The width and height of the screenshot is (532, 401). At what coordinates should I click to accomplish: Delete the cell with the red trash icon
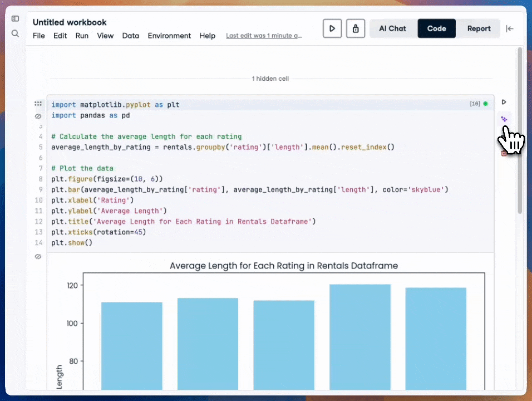504,154
